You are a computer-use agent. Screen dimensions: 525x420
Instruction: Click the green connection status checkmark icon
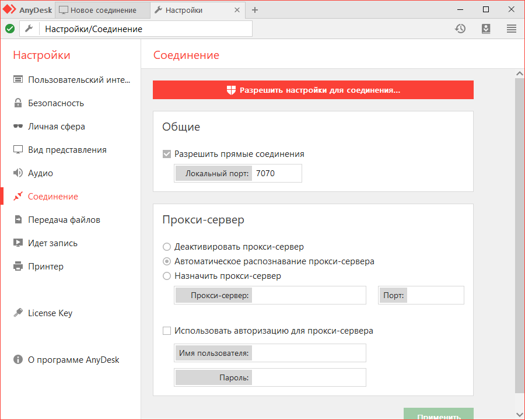pyautogui.click(x=10, y=29)
